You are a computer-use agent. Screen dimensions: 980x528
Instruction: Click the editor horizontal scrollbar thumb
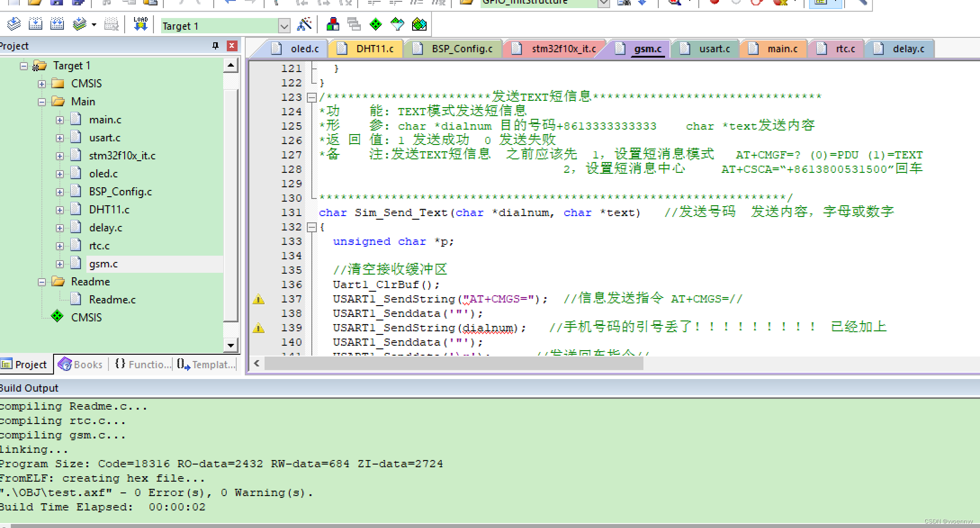(x=454, y=363)
